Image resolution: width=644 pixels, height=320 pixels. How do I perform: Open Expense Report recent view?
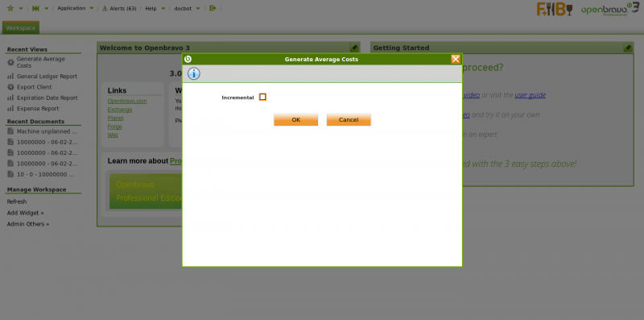(38, 109)
